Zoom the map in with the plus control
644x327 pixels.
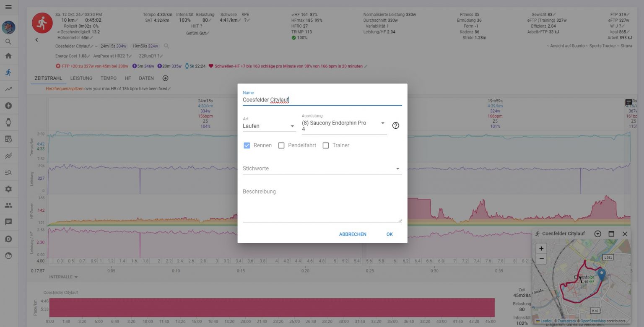coord(541,248)
